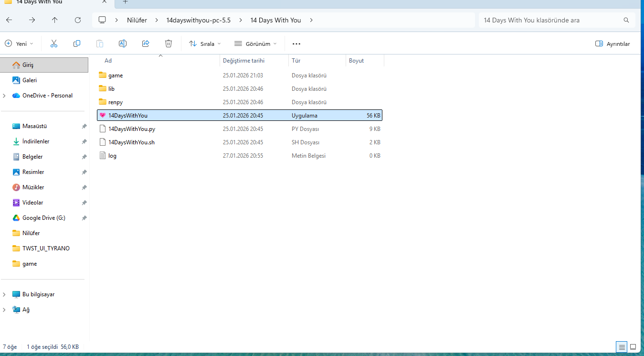Delete the selected file with the trash icon
The image size is (644, 356).
[x=169, y=43]
